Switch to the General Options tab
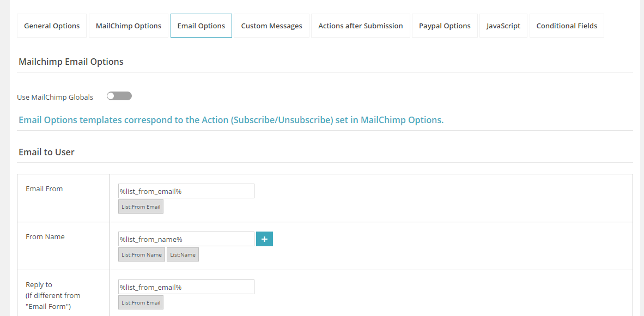Viewport: 644px width, 316px height. [x=51, y=25]
